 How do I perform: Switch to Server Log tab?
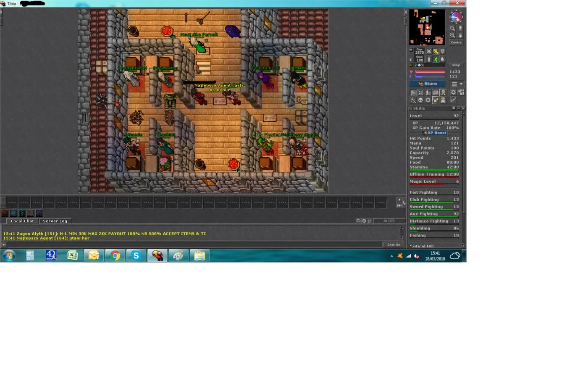[55, 221]
